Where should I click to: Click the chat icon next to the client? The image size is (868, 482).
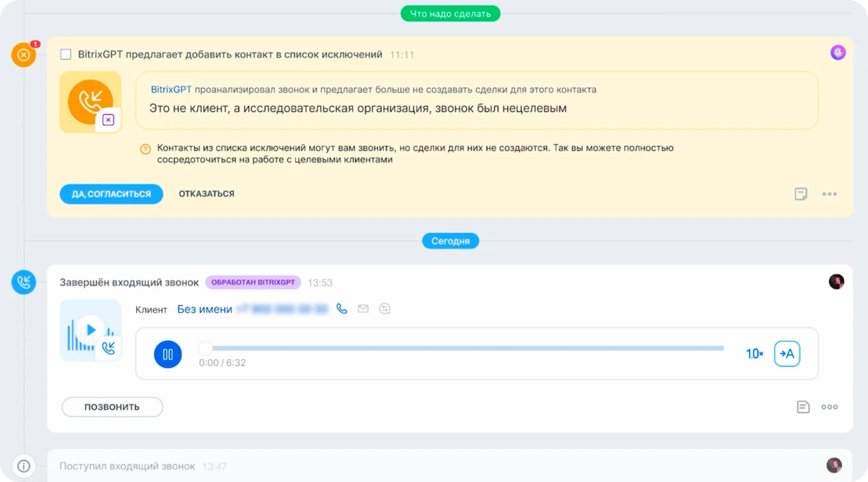point(385,309)
